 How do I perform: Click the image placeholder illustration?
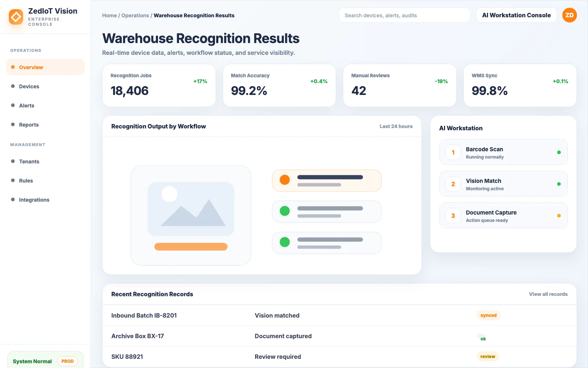[191, 209]
